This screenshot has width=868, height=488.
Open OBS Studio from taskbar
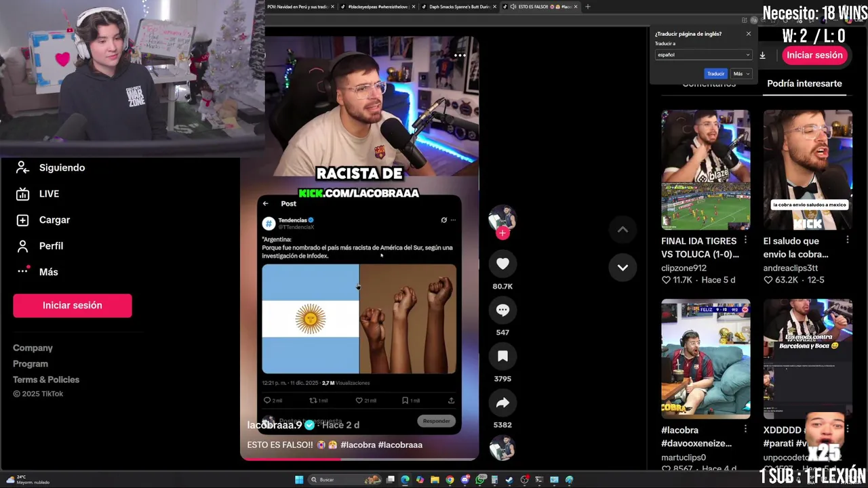pos(524,480)
